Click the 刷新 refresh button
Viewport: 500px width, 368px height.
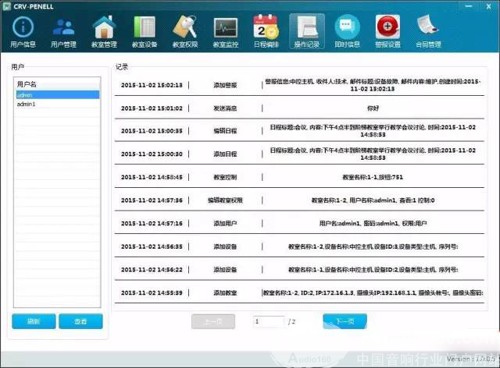[34, 321]
